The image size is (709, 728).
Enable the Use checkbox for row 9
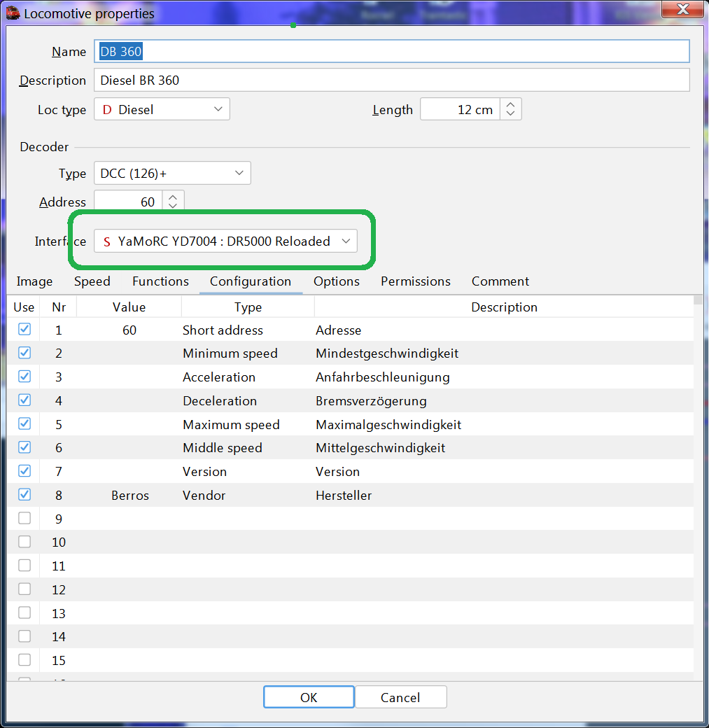tap(24, 519)
